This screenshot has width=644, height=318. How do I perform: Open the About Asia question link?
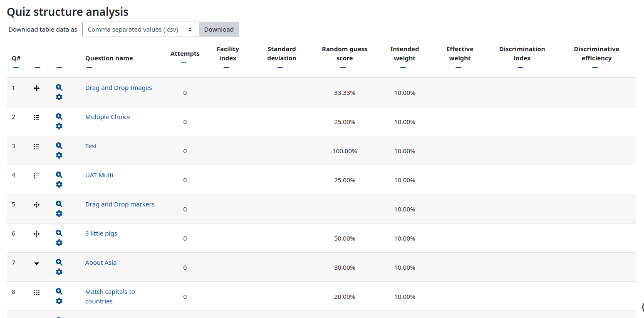pyautogui.click(x=101, y=263)
